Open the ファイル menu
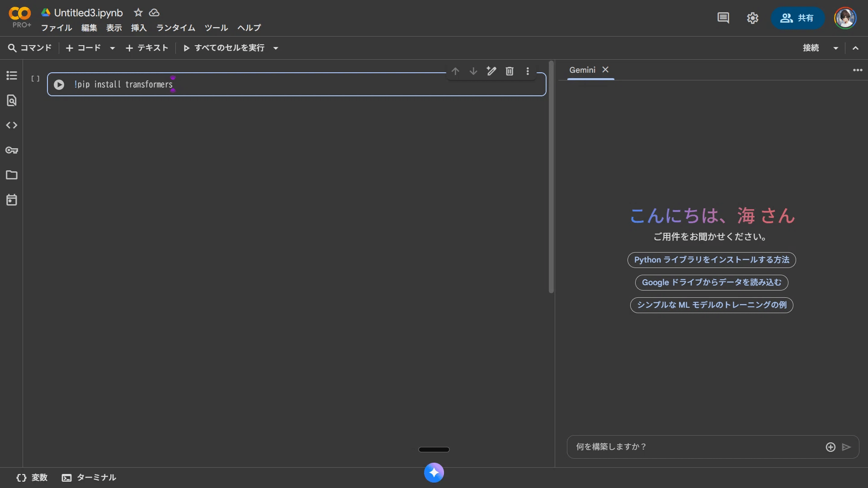The width and height of the screenshot is (868, 488). 57,28
